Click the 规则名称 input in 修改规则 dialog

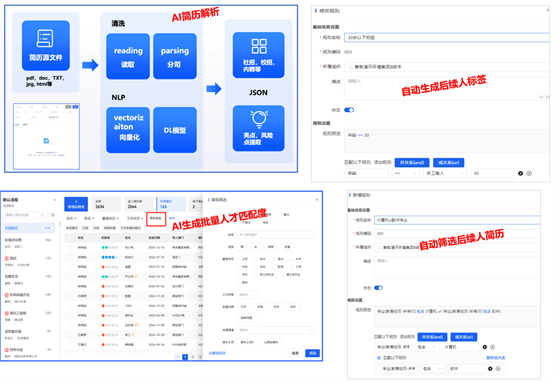point(447,37)
